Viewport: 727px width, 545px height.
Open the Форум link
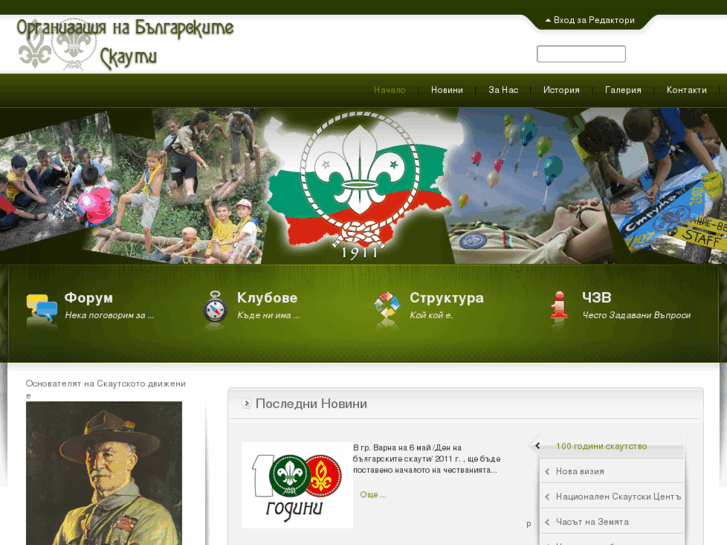89,298
